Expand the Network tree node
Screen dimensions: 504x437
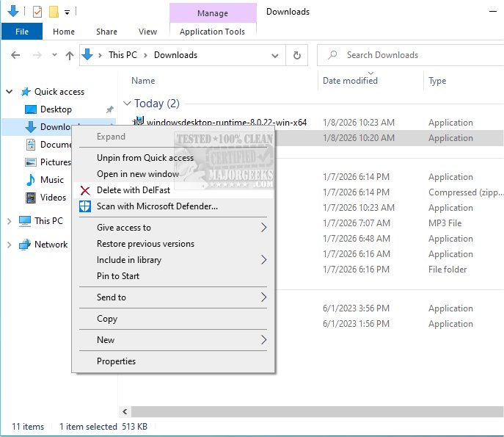[x=10, y=245]
